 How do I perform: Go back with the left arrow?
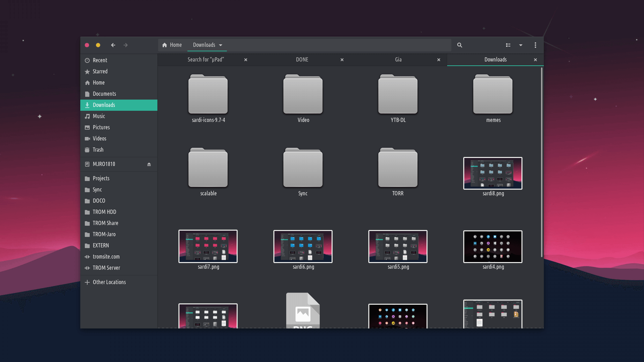[113, 45]
